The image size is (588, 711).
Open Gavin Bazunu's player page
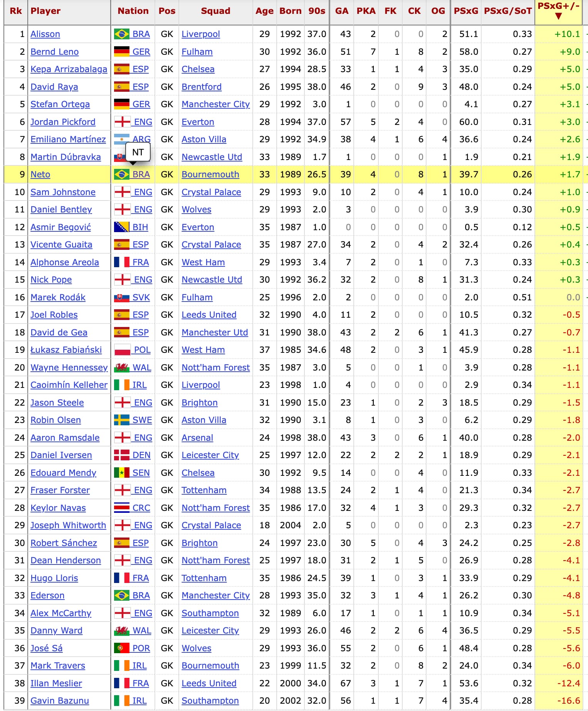click(60, 701)
